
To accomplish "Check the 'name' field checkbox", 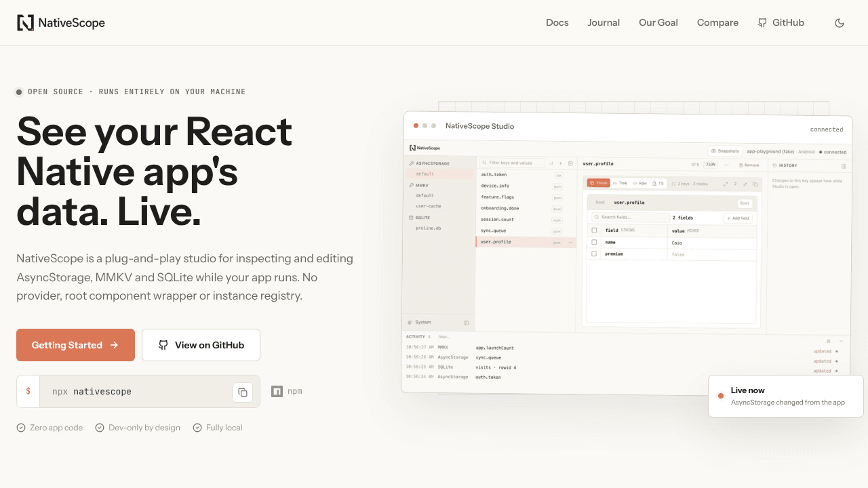I will [x=594, y=242].
